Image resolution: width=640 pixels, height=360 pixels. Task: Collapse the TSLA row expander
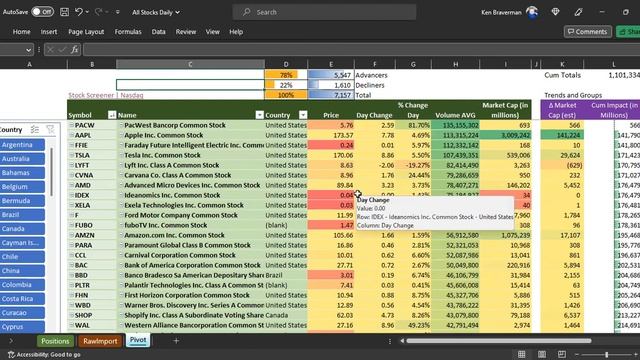(71, 155)
